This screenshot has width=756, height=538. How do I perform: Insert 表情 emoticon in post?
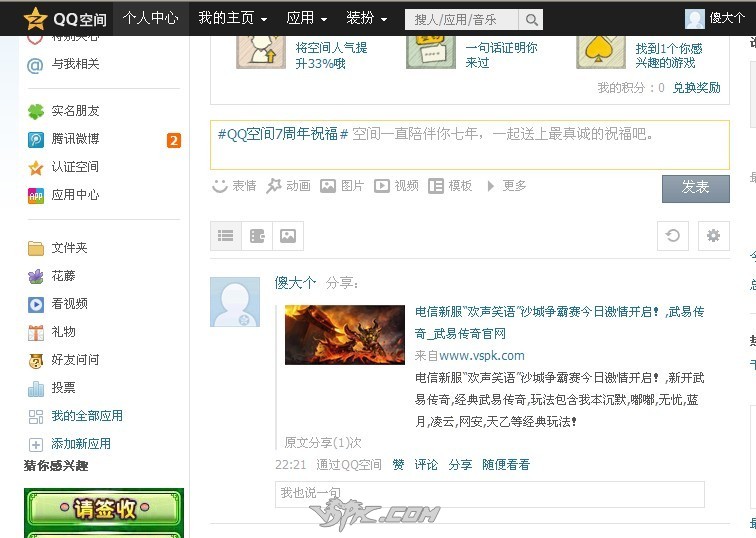234,186
